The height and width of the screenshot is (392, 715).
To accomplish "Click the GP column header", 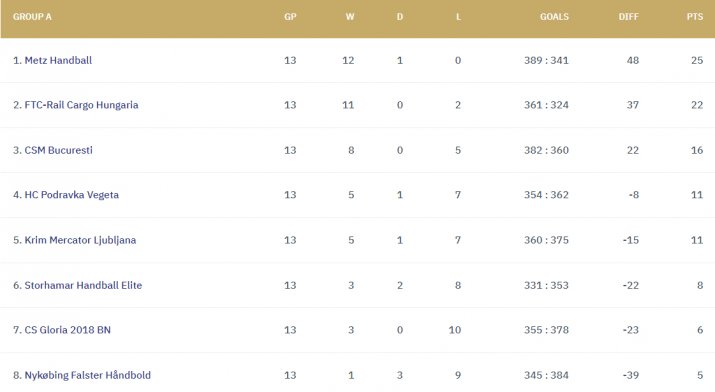I will [290, 17].
